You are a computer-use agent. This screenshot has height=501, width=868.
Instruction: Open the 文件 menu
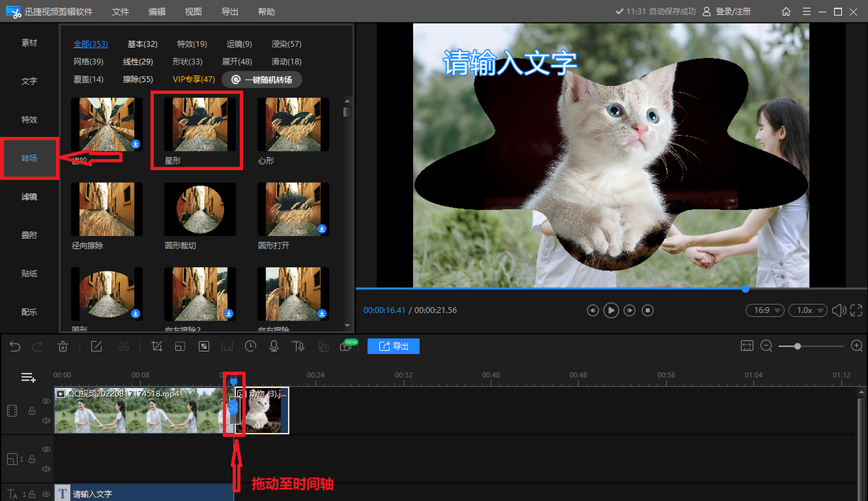121,12
